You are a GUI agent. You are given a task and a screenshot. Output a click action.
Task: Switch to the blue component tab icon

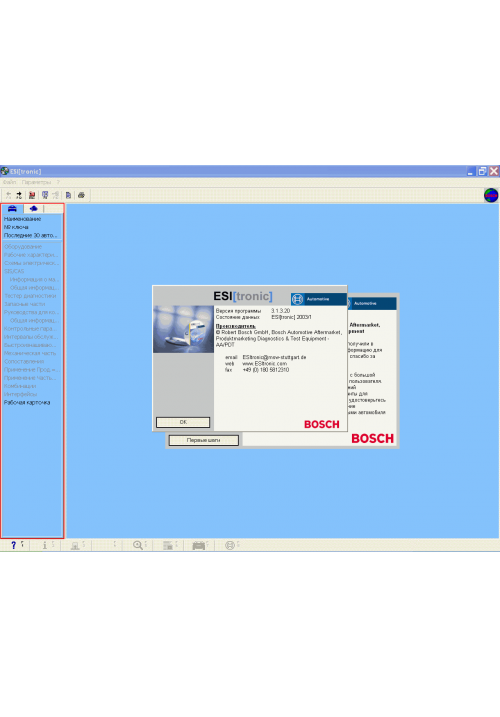click(x=33, y=209)
